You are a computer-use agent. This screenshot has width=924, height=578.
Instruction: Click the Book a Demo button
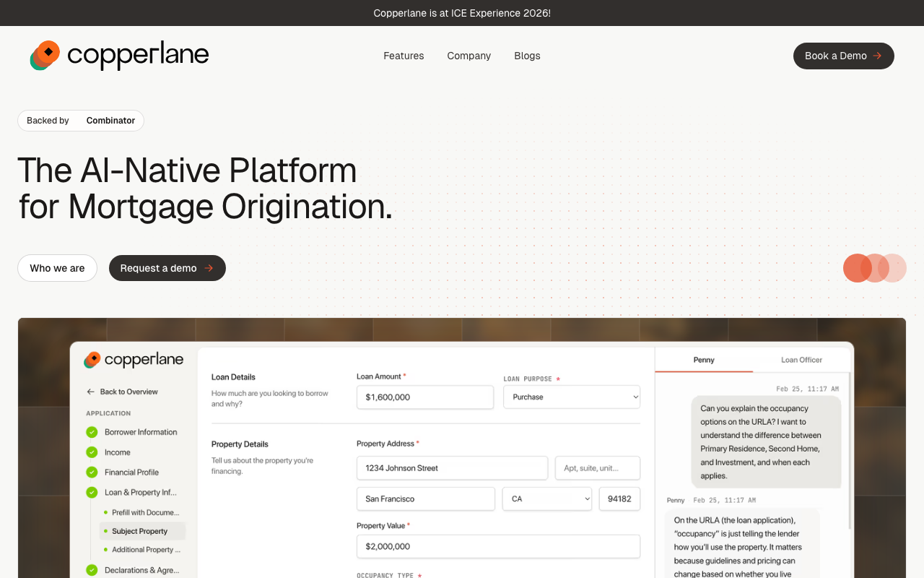843,56
